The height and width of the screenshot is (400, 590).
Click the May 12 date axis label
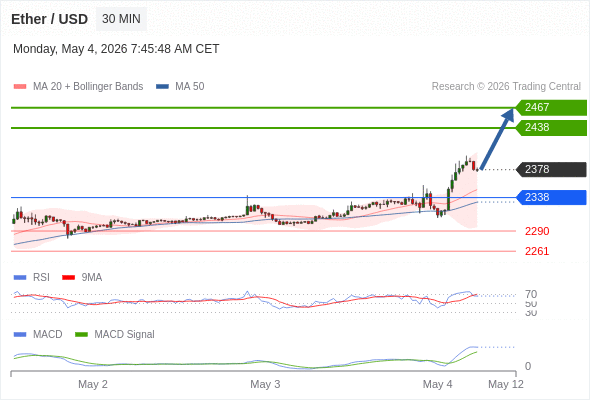point(506,384)
